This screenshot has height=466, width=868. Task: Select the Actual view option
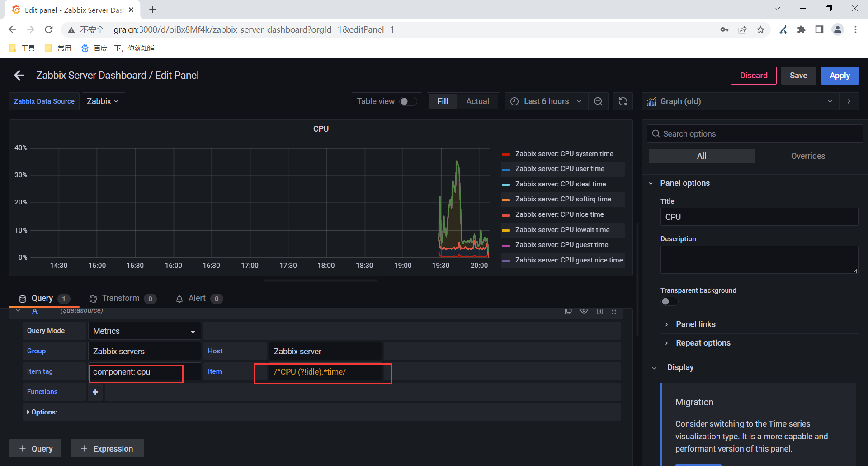pos(477,101)
